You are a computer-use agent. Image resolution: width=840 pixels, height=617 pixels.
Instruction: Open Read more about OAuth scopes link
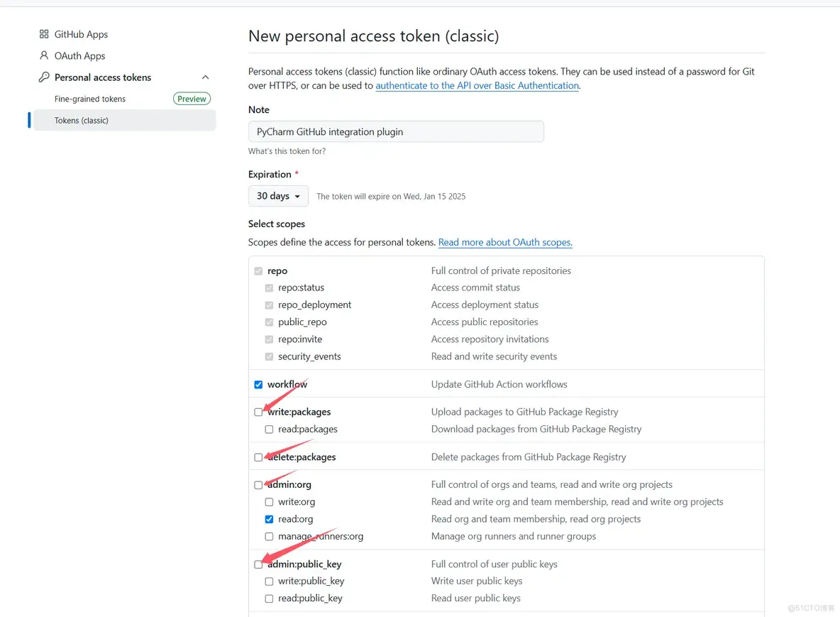click(505, 242)
